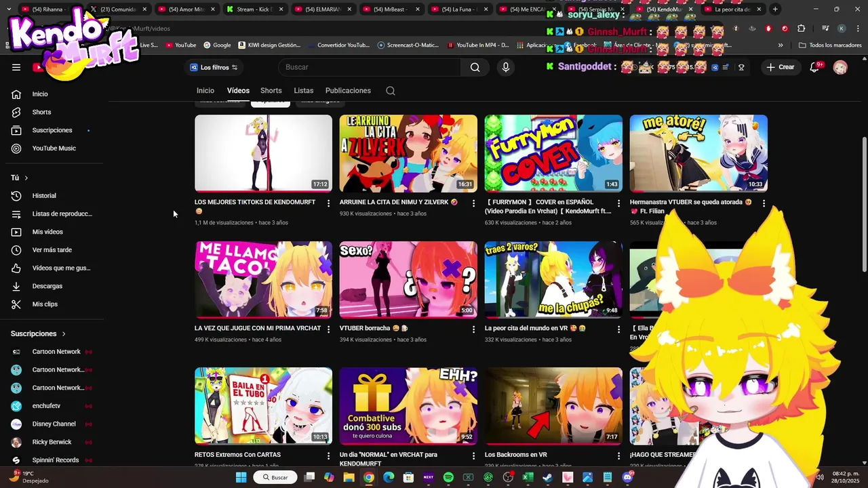Open the YouTube hamburger guide menu
Image resolution: width=868 pixels, height=488 pixels.
(x=16, y=67)
